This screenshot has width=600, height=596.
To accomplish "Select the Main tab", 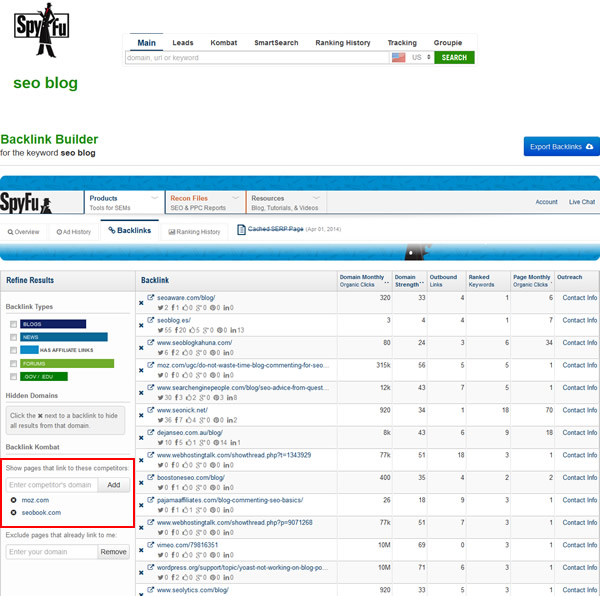I will click(147, 42).
